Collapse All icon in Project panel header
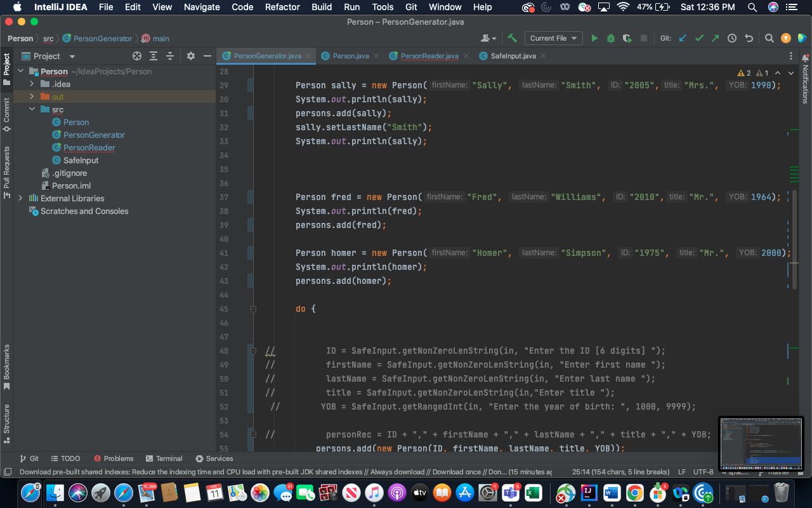Screen dimensions: 812x508 click(170, 56)
